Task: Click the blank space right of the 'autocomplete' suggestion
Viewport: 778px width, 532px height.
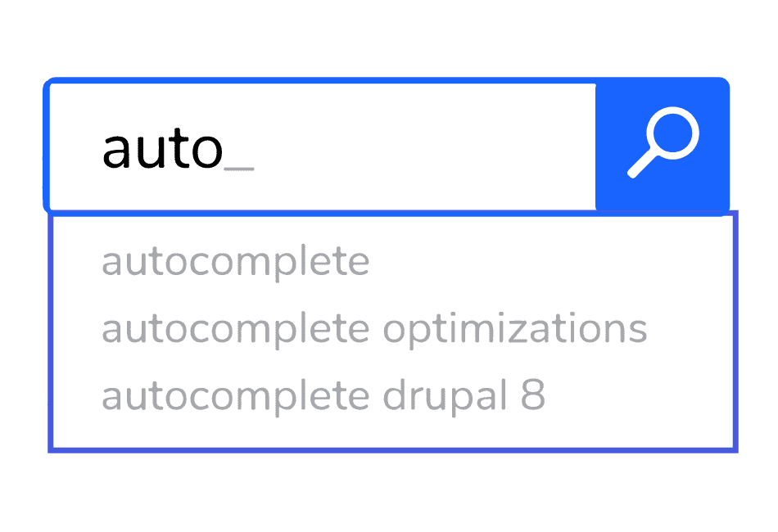Action: (551, 262)
